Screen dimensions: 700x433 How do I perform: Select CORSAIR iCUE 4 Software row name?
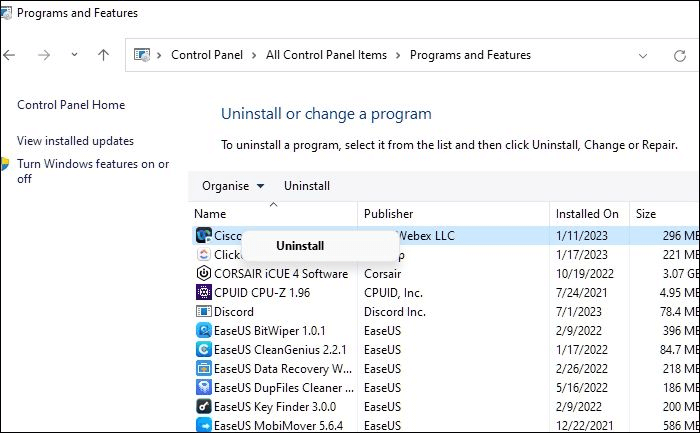tap(281, 274)
